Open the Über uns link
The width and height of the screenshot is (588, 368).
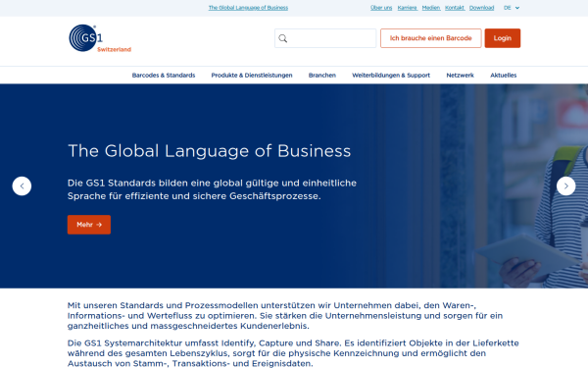click(381, 8)
